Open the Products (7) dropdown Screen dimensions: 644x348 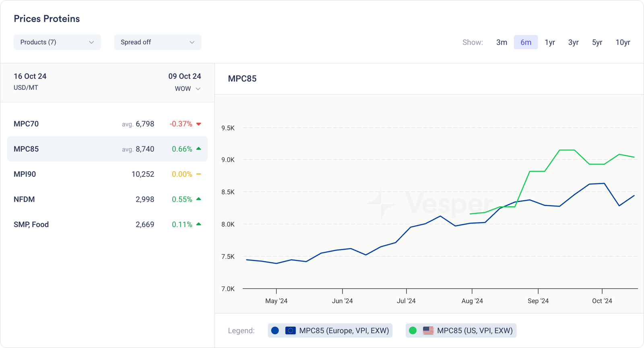[x=57, y=42]
